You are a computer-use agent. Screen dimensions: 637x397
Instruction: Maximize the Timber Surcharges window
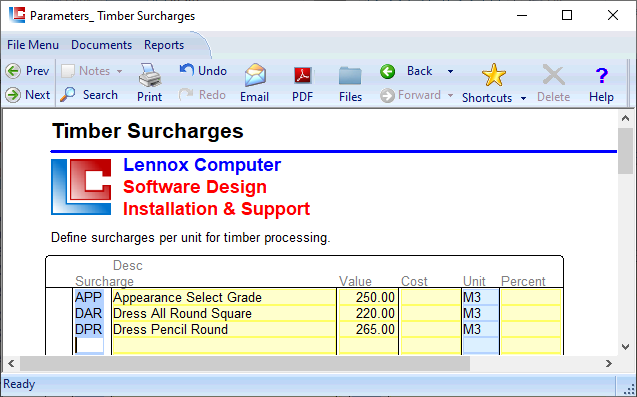[x=567, y=15]
